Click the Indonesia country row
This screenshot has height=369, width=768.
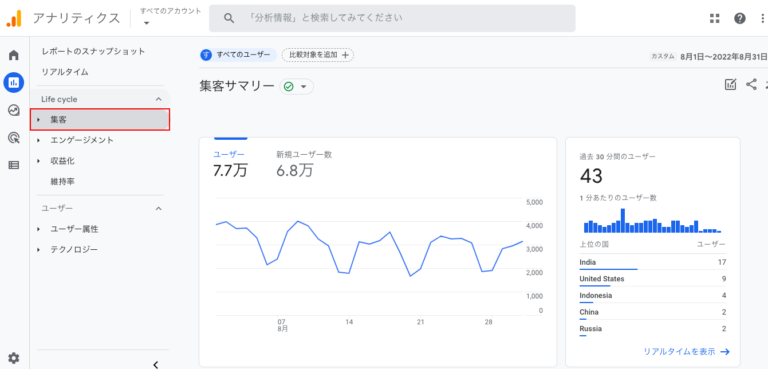click(652, 296)
